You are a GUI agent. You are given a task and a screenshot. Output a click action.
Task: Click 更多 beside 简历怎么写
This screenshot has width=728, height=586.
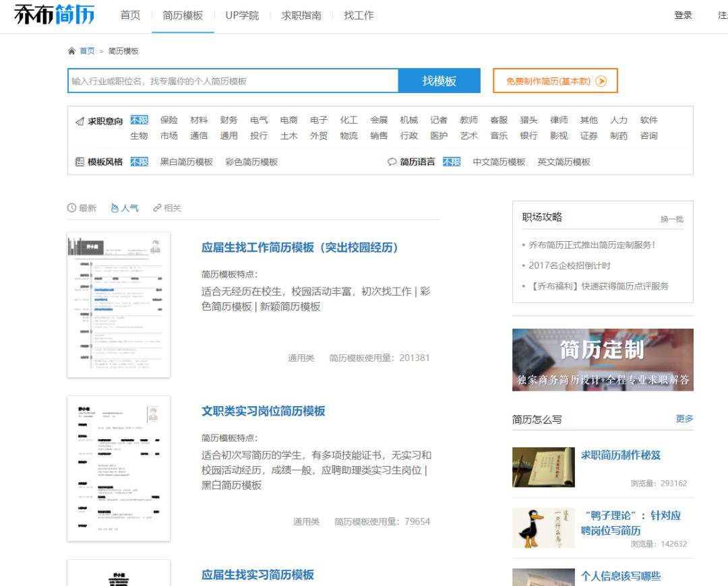(684, 418)
